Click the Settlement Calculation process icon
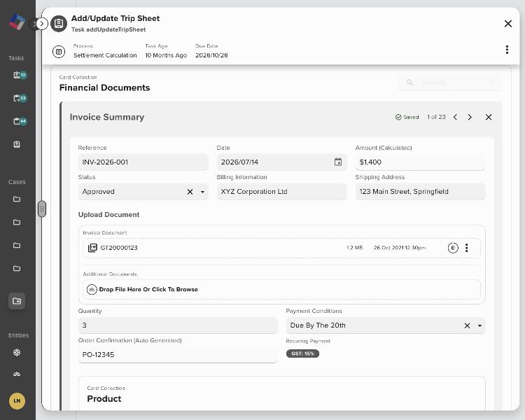The width and height of the screenshot is (525, 420). pos(59,52)
